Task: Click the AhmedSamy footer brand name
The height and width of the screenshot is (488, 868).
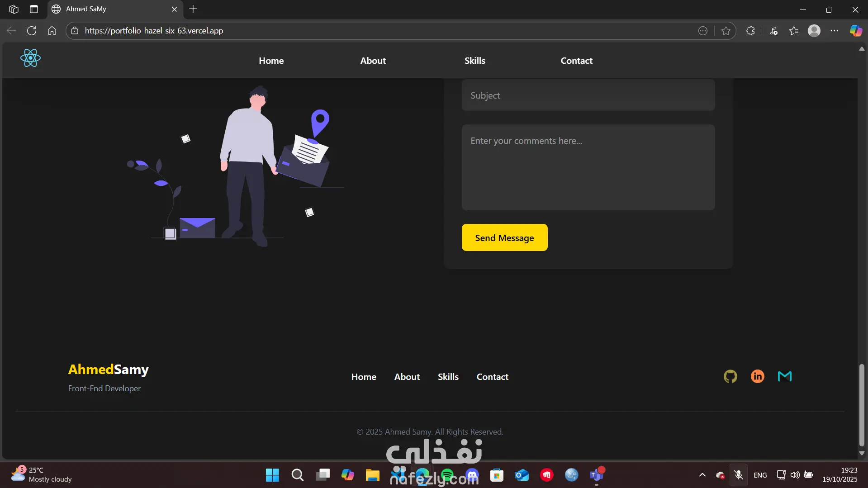Action: 109,370
